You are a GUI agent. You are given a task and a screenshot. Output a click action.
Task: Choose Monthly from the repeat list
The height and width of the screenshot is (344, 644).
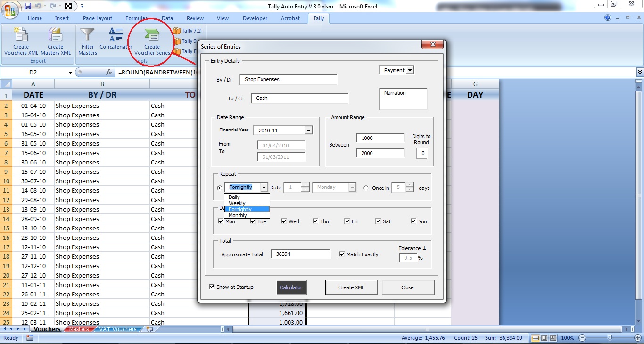247,215
